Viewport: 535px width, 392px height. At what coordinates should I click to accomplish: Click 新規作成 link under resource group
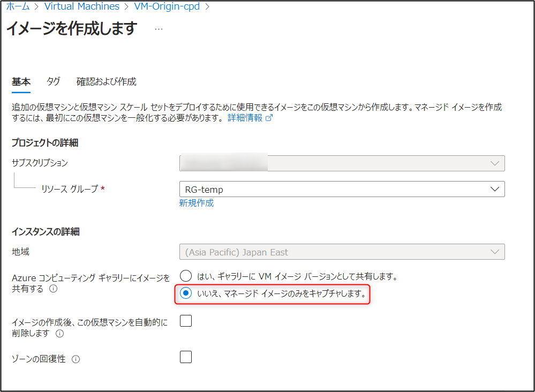click(197, 203)
